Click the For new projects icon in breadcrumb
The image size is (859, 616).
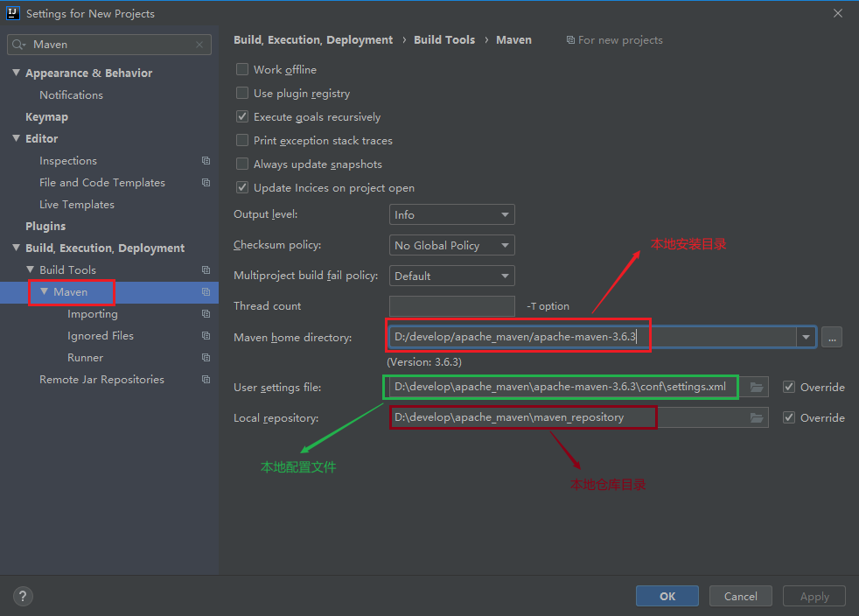click(x=570, y=40)
